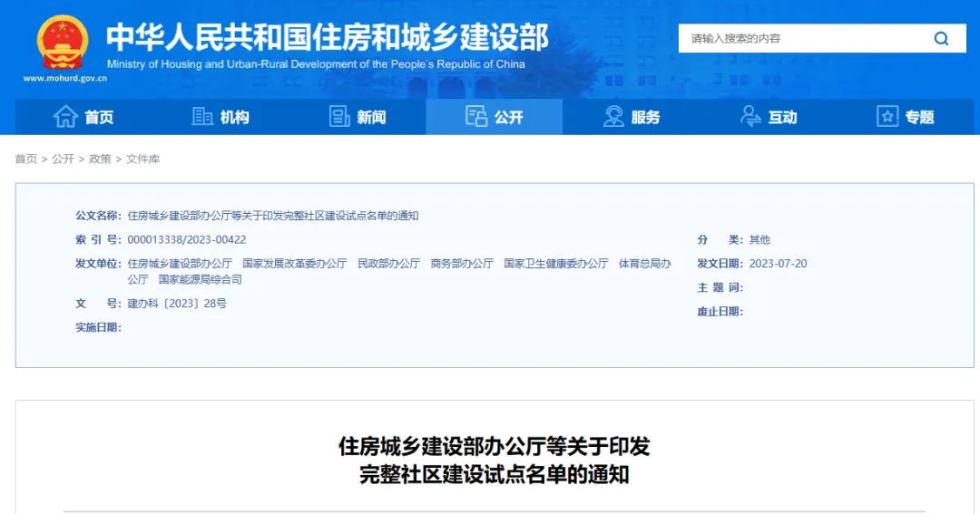
Task: Click 住房城乡建设部办公厅 in issuing units
Action: 180,264
